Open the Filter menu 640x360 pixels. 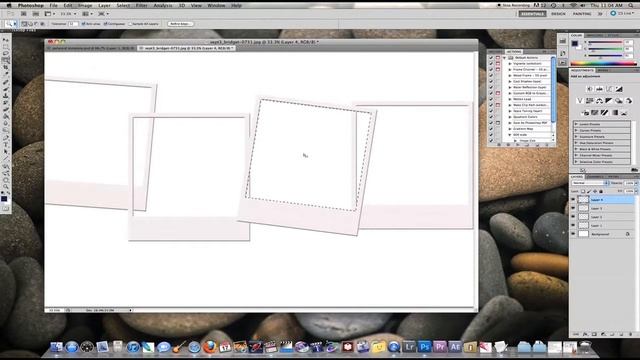click(142, 6)
